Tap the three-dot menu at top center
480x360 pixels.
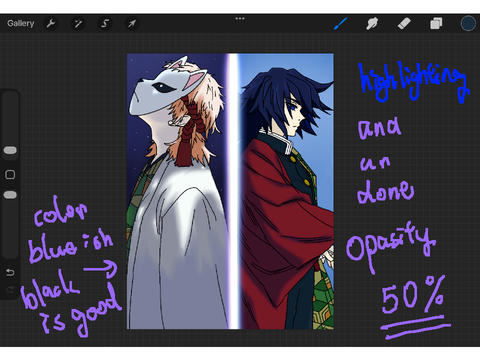[240, 18]
